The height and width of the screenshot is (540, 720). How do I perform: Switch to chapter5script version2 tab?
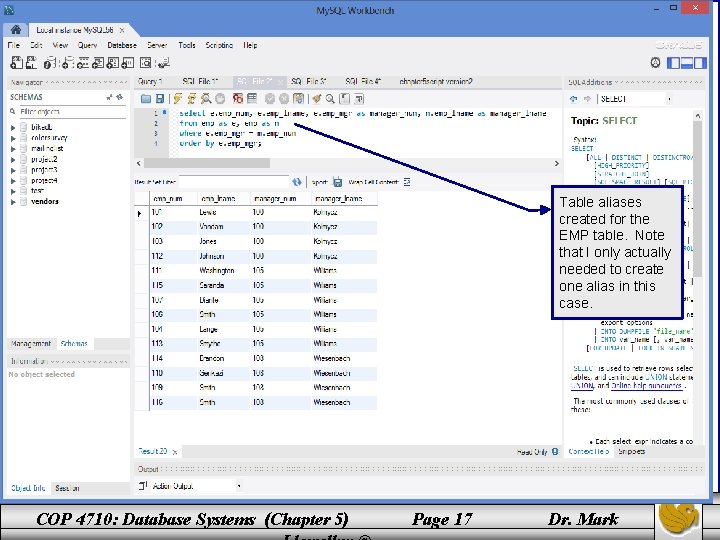pyautogui.click(x=436, y=82)
